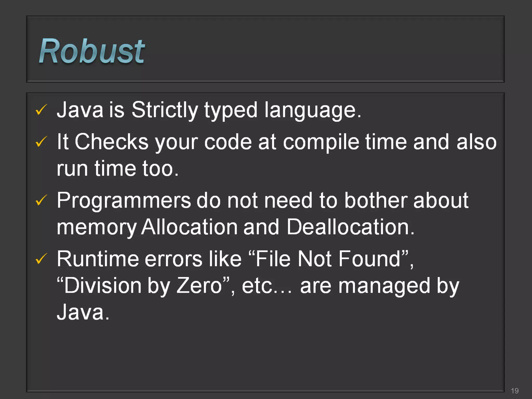Image resolution: width=532 pixels, height=399 pixels.
Task: Click the line 'It Checks your code at compile time'
Action: (277, 143)
